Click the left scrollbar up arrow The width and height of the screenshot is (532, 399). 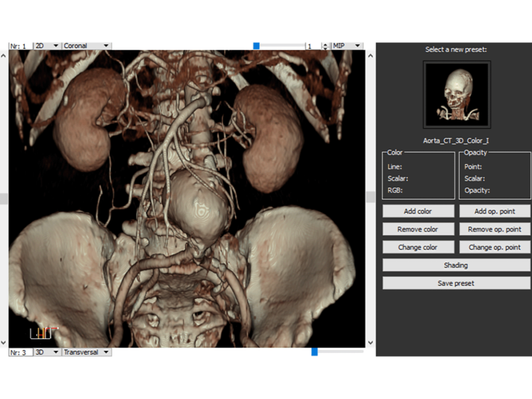4,56
